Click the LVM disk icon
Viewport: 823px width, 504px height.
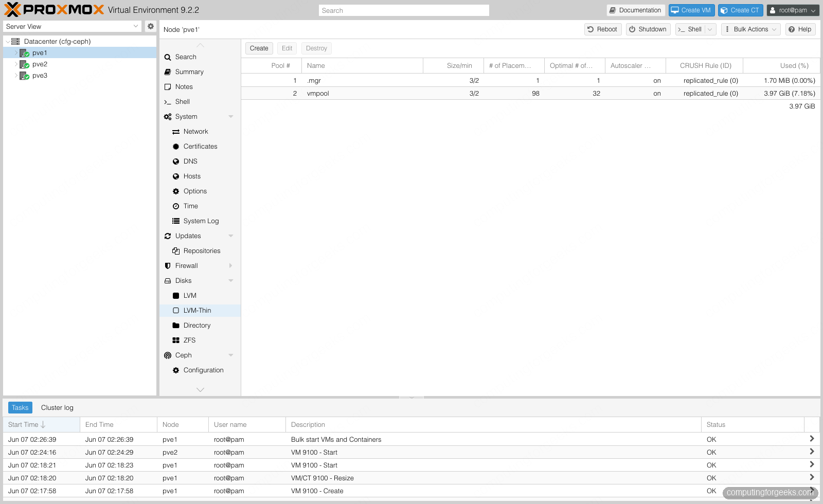[176, 296]
